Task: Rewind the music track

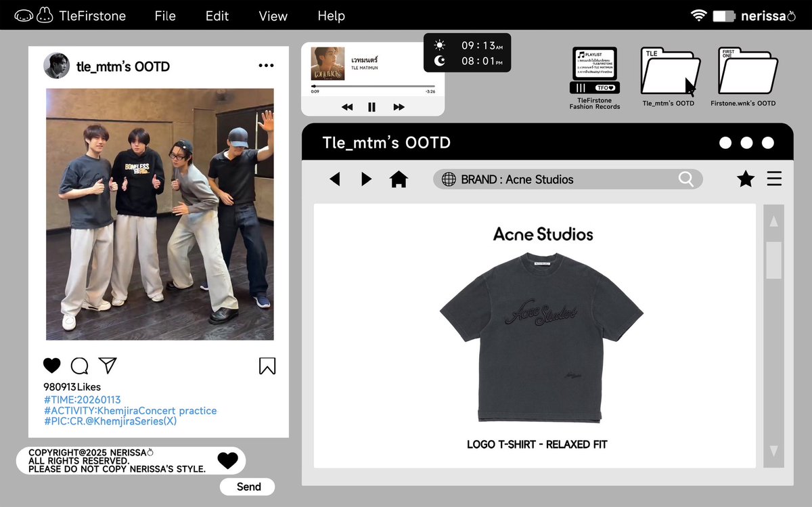Action: 347,107
